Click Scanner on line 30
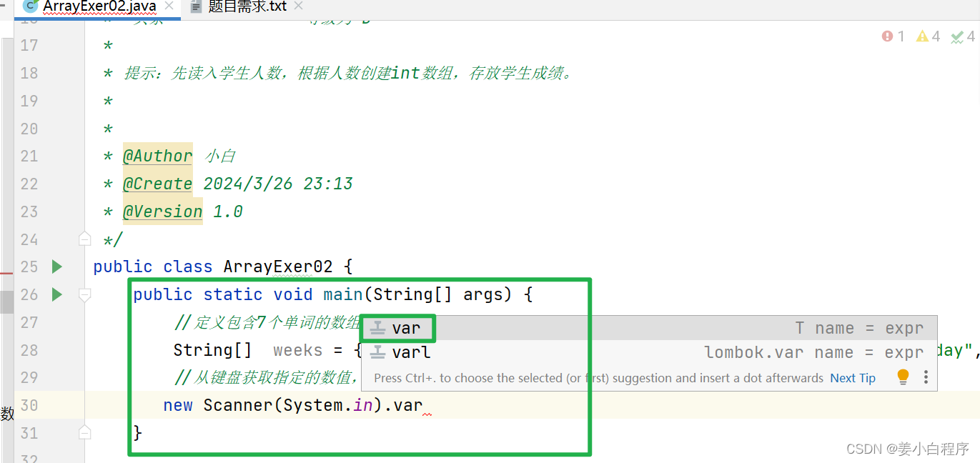The image size is (980, 463). [238, 405]
